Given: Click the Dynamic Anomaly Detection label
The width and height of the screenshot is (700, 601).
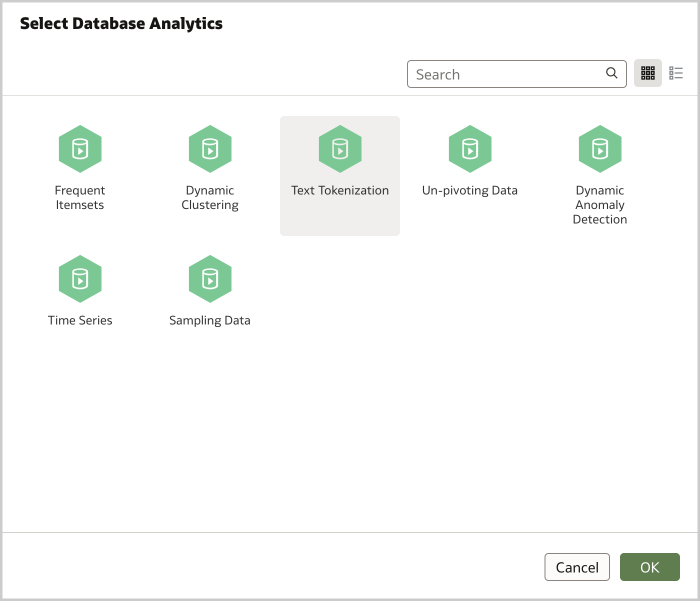Looking at the screenshot, I should tap(599, 204).
